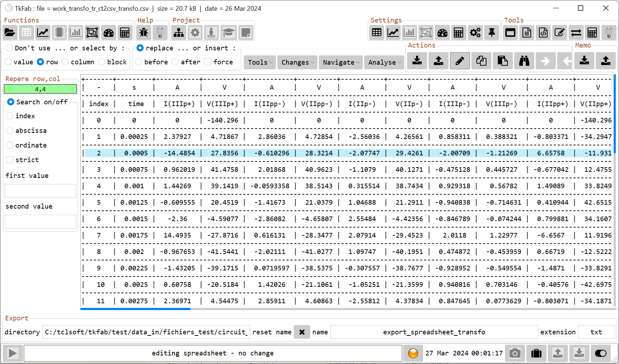619x364 pixels.
Task: Open general settings gears icon
Action: pos(475,33)
